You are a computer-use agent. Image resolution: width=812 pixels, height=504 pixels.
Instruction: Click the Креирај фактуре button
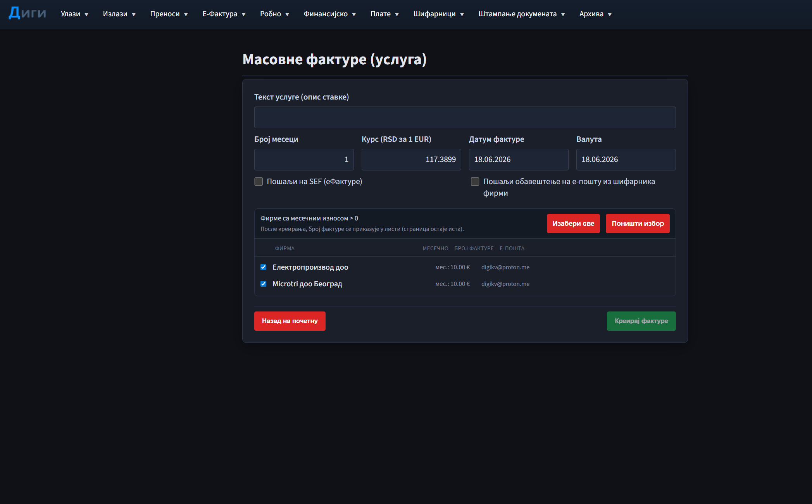tap(641, 321)
